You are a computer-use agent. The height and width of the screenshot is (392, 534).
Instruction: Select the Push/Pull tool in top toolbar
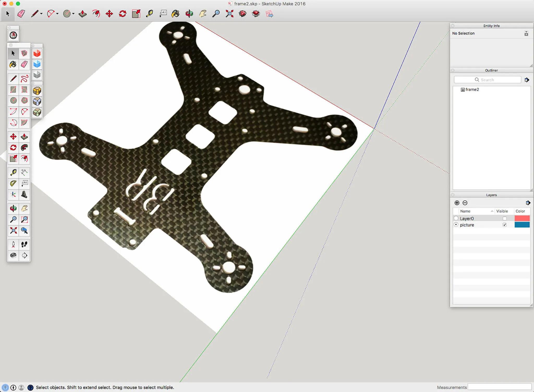[82, 14]
